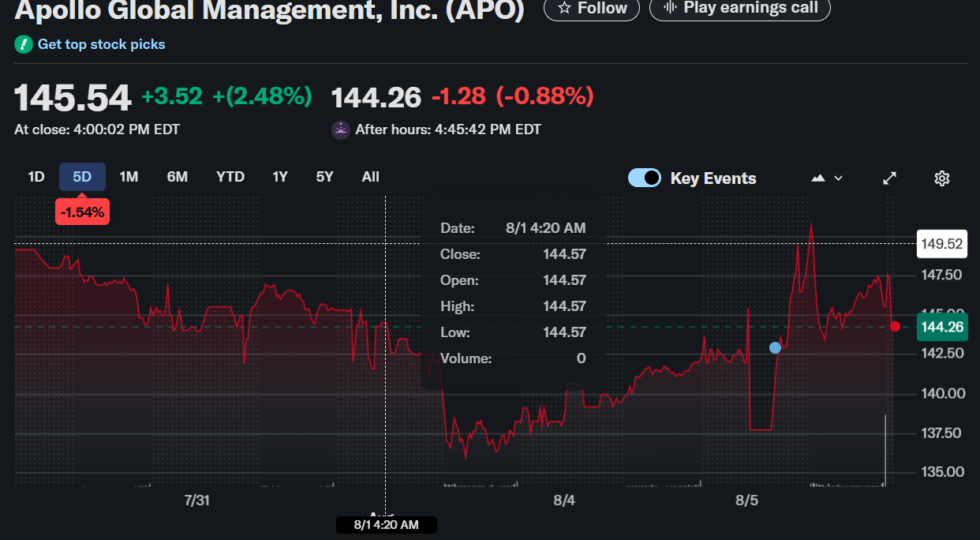Select the 5D time range

pos(82,177)
